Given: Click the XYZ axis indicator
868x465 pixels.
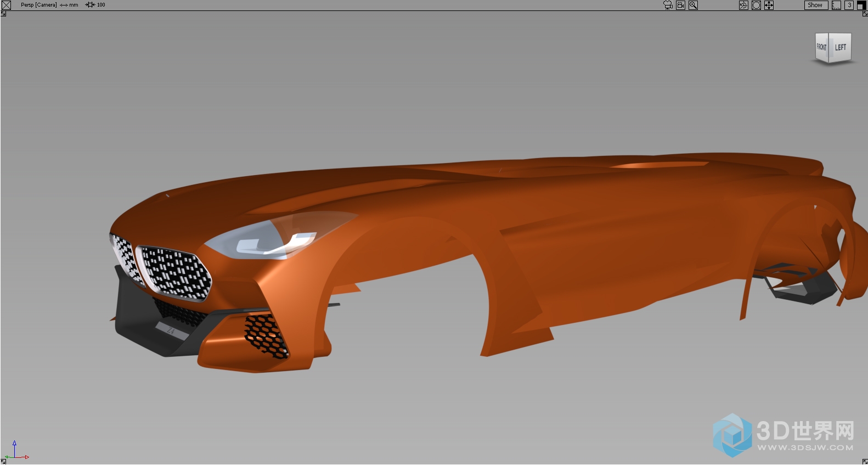Looking at the screenshot, I should [16, 450].
